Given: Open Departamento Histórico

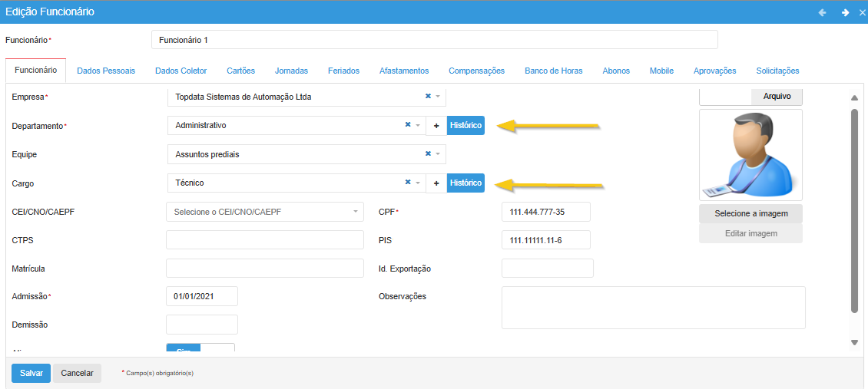Looking at the screenshot, I should 465,125.
